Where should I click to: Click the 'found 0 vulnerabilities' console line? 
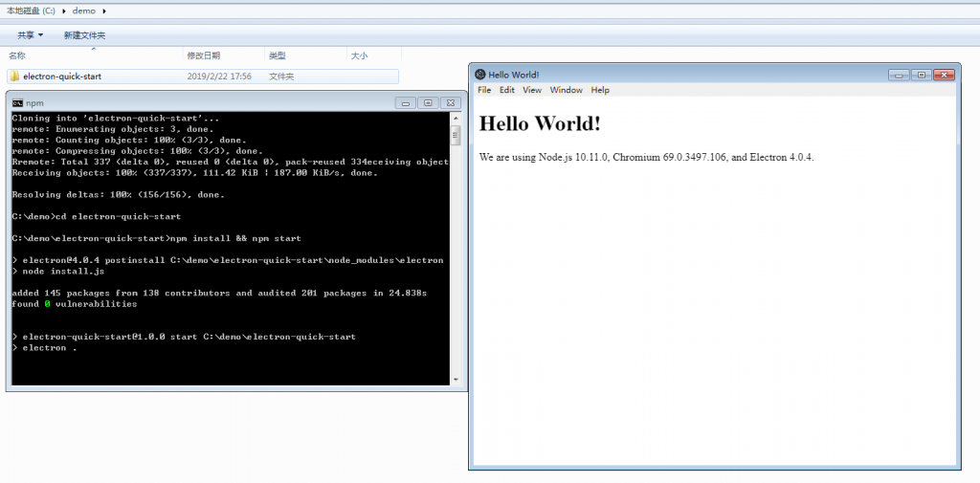tap(75, 304)
